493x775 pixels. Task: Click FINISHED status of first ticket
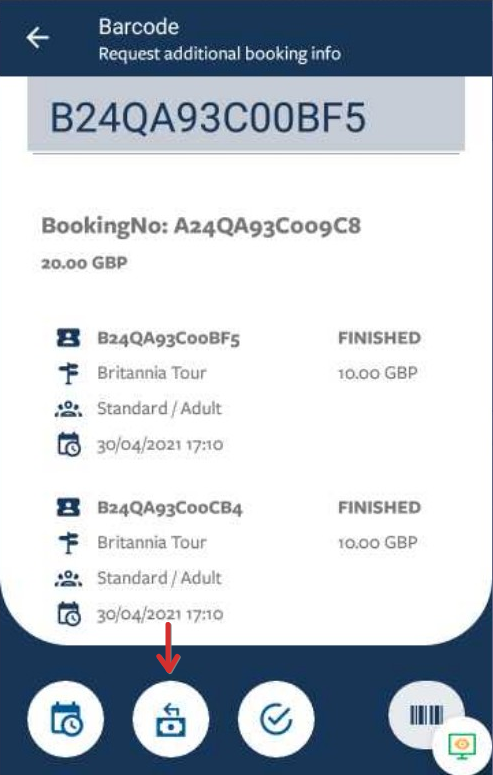click(x=379, y=338)
